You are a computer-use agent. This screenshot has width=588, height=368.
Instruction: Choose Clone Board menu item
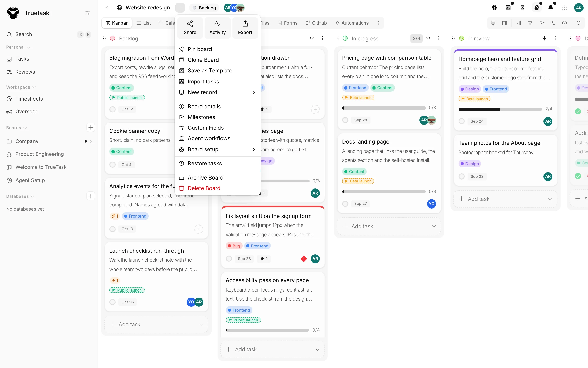pos(217,60)
